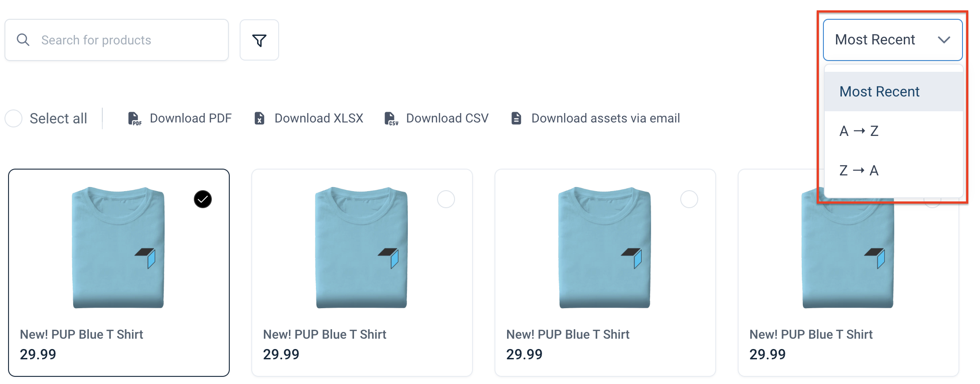Click the XLSX file icon

pos(259,118)
